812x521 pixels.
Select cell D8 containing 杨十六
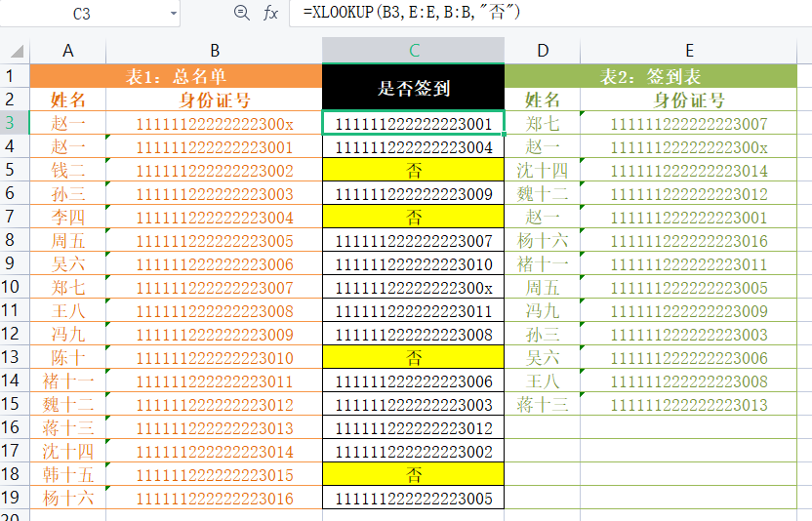tap(543, 240)
